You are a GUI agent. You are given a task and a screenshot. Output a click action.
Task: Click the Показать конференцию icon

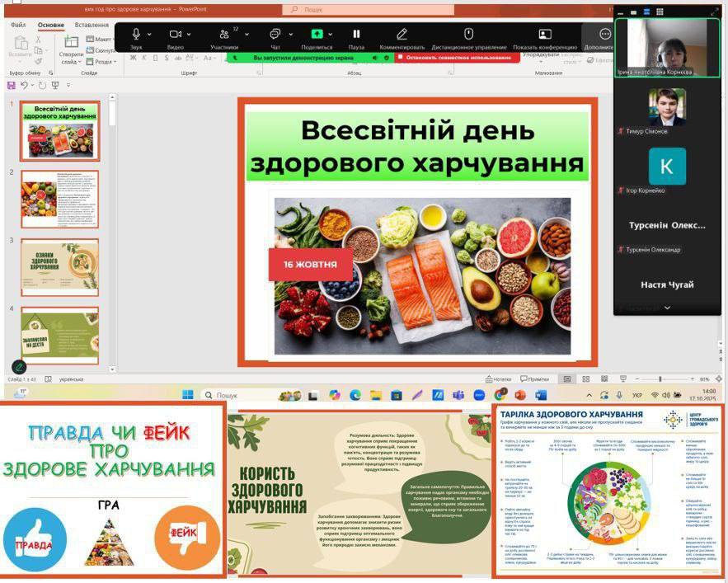(544, 34)
